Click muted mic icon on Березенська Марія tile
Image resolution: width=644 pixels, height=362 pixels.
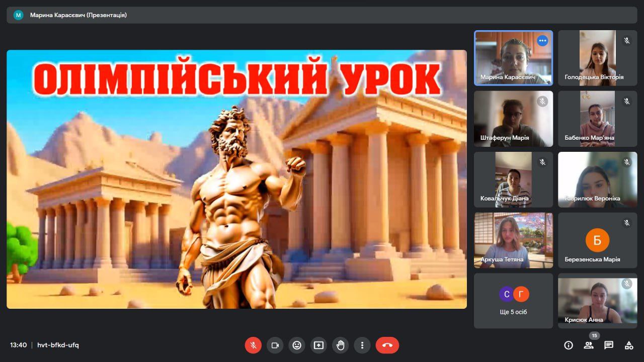click(x=627, y=223)
